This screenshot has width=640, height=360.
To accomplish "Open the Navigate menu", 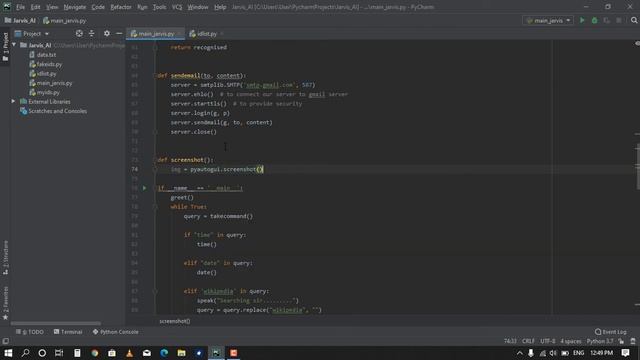I will pyautogui.click(x=75, y=7).
